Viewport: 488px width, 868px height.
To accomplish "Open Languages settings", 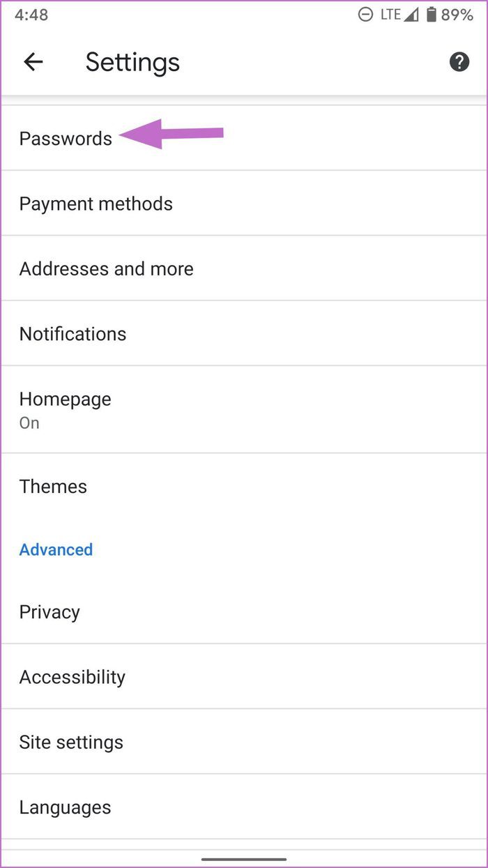I will click(244, 807).
